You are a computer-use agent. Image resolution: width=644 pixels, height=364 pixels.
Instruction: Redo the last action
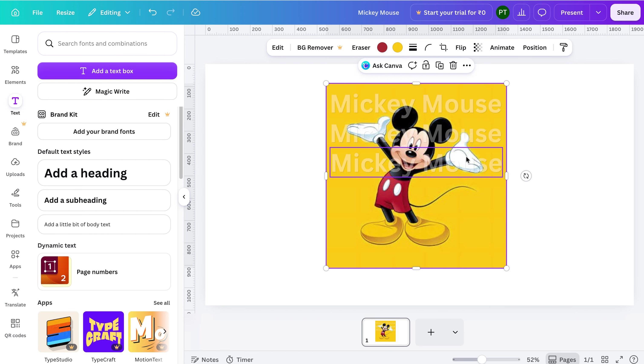tap(171, 12)
